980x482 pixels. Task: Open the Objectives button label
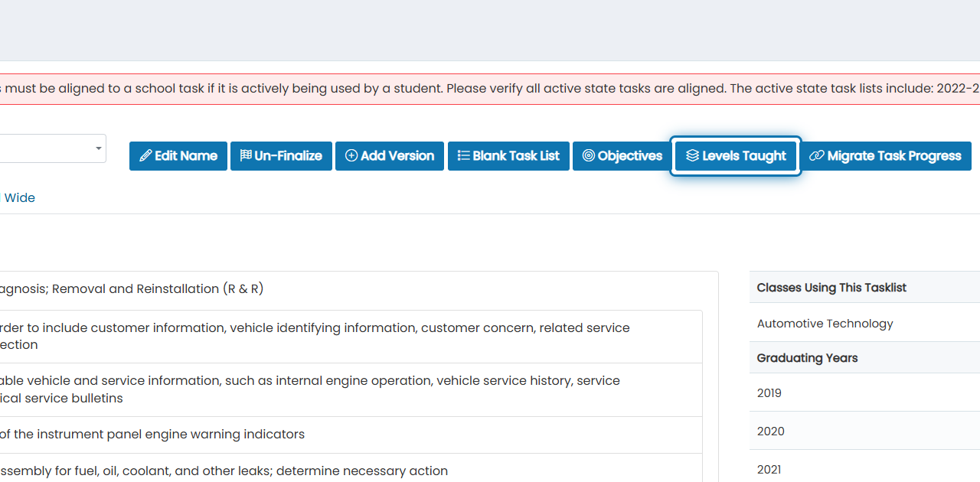point(630,156)
